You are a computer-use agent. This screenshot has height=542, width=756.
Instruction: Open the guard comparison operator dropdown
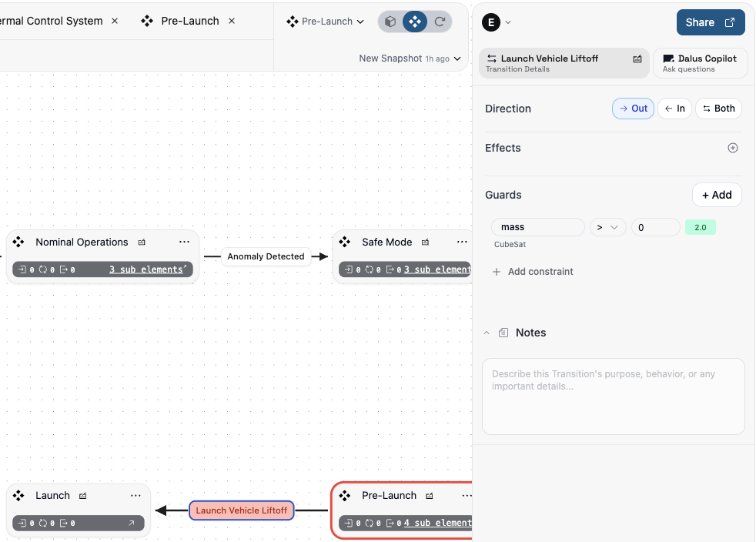(x=607, y=227)
